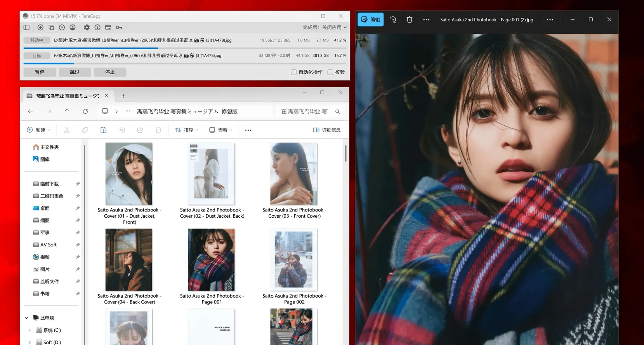This screenshot has width=644, height=345.
Task: Click the user profile icon in TeraCopy
Action: pos(73,28)
